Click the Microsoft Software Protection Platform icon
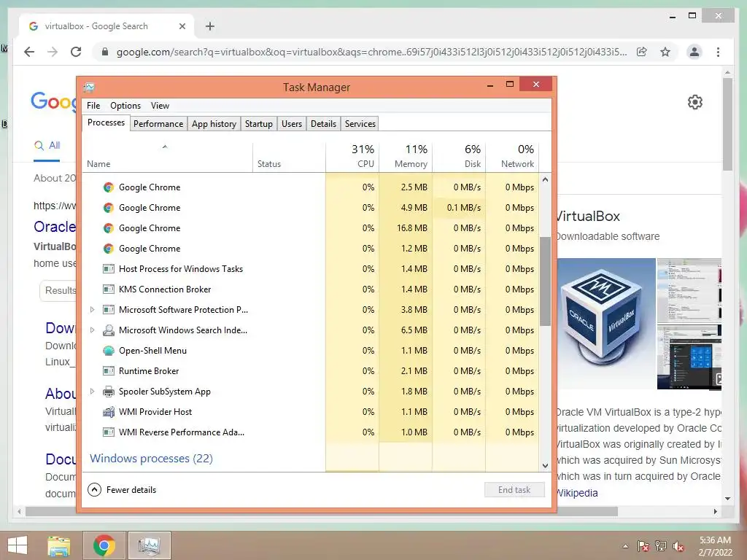The width and height of the screenshot is (747, 560). (x=109, y=309)
